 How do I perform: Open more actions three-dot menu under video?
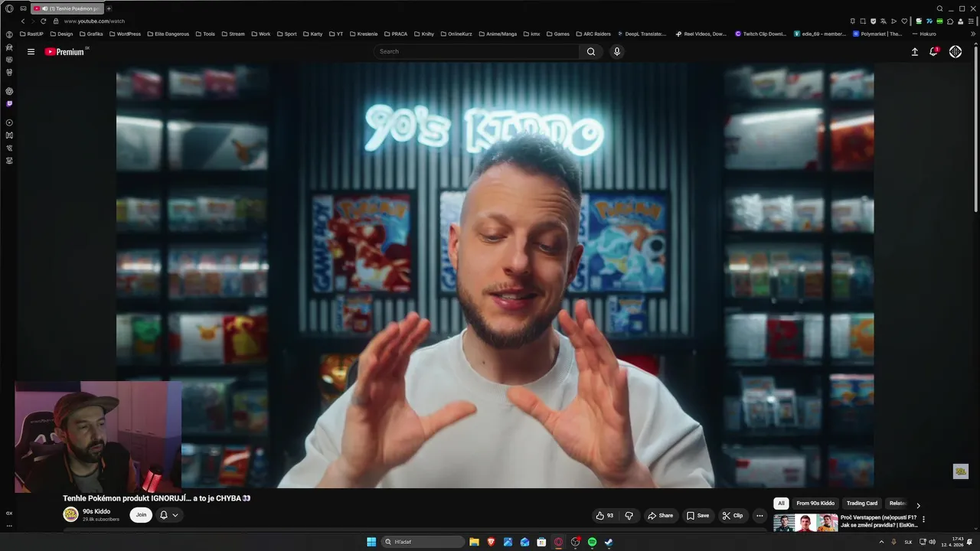759,516
